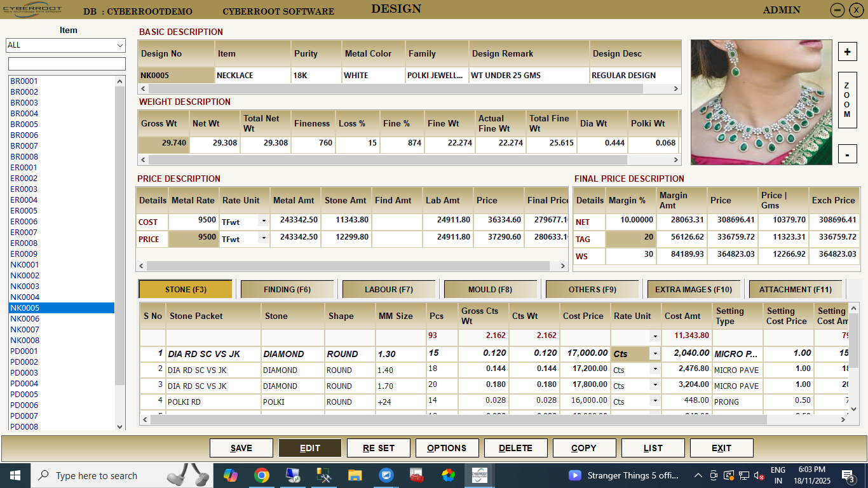Open the LABOUR (F7) tab
The height and width of the screenshot is (488, 868).
pyautogui.click(x=389, y=289)
